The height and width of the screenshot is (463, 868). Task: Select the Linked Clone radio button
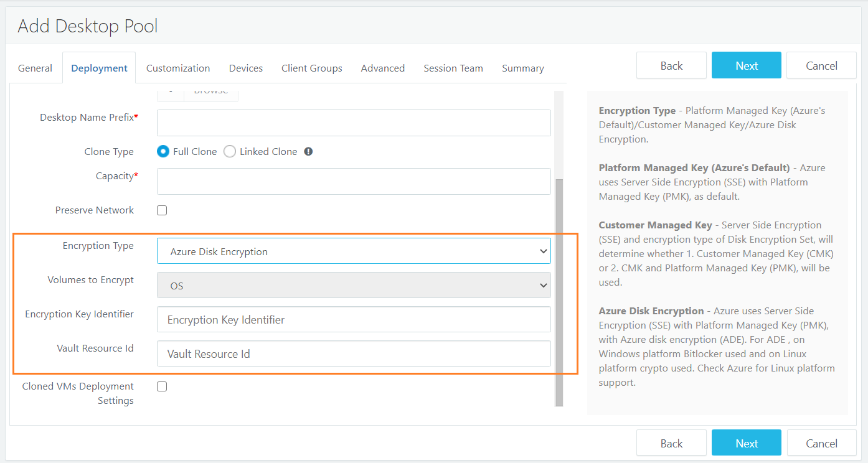point(230,152)
